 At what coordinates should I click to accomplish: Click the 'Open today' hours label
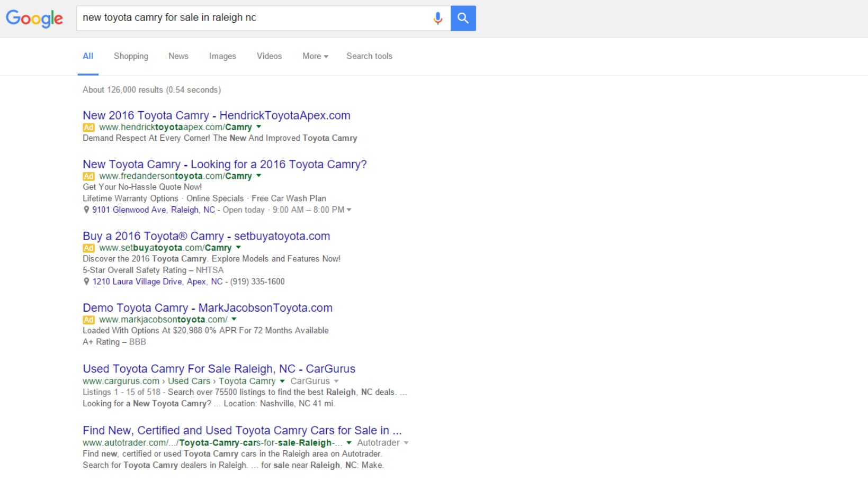click(x=244, y=210)
